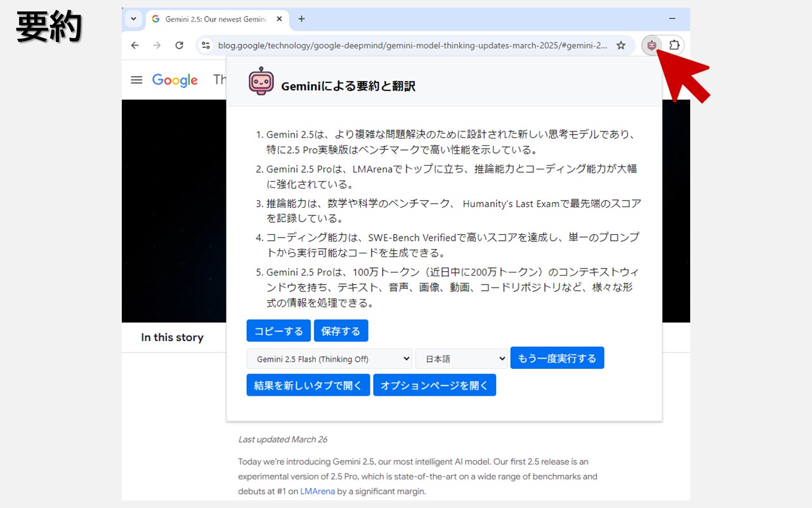Screen dimensions: 812x508
Task: Close the Gemini 2.5 browser tab
Action: pyautogui.click(x=279, y=19)
